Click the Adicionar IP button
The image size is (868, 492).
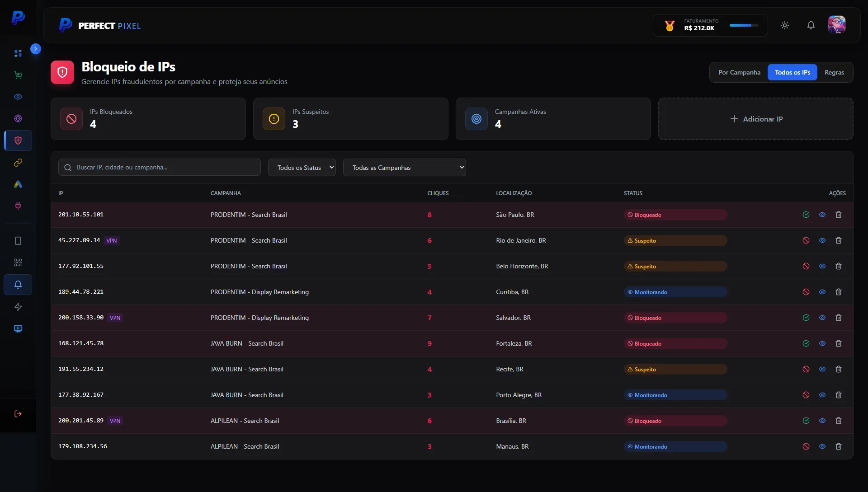756,119
